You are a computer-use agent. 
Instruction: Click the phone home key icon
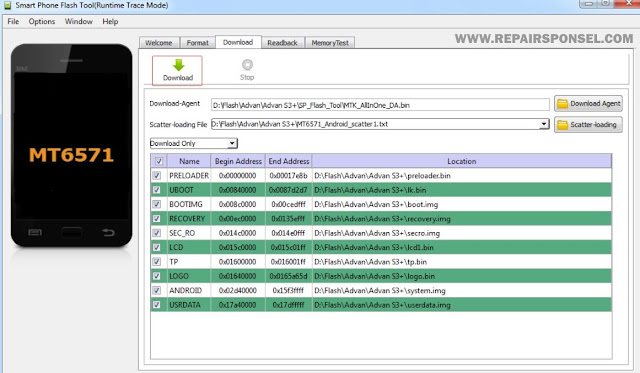point(71,233)
